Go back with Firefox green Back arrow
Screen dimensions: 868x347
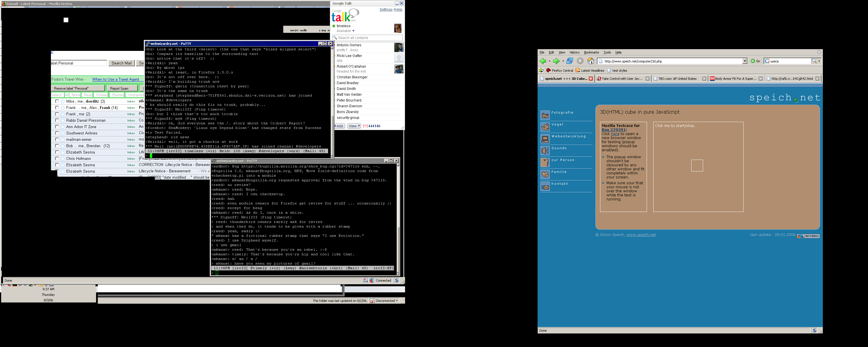(542, 61)
